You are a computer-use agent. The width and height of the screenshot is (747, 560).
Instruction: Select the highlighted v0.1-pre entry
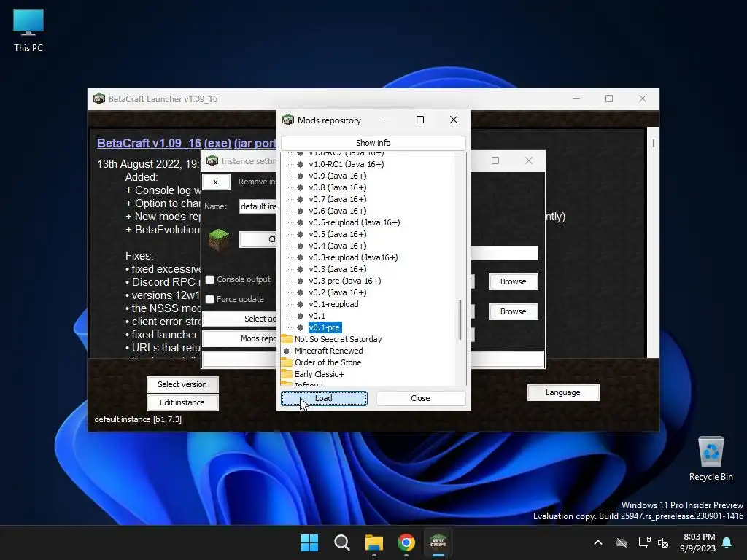click(x=325, y=327)
